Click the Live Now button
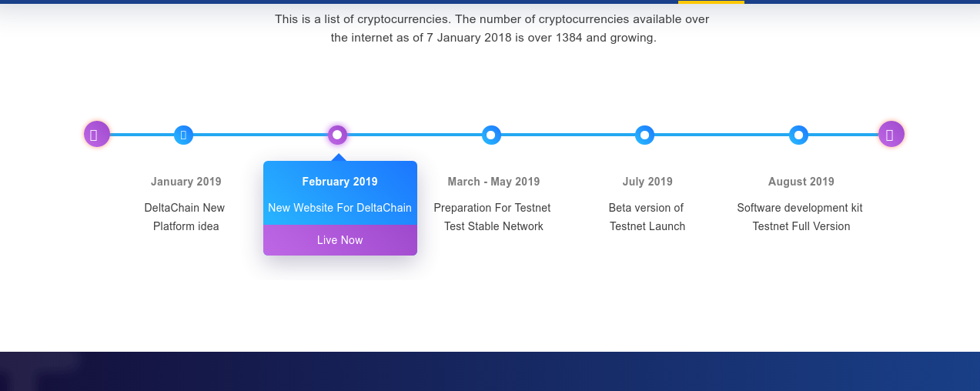This screenshot has height=391, width=980. pyautogui.click(x=340, y=240)
